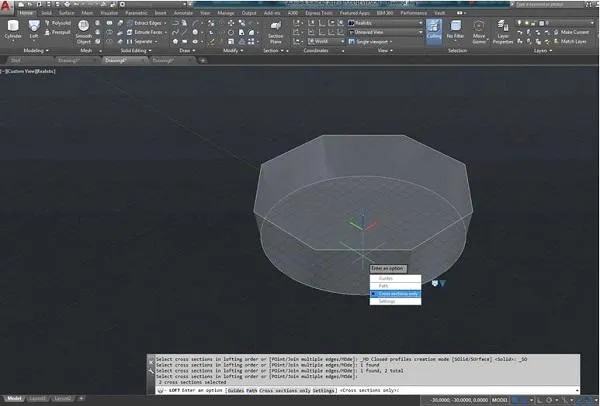Pick 'Guides' in the Loft popup menu
600x406 pixels.
point(388,277)
